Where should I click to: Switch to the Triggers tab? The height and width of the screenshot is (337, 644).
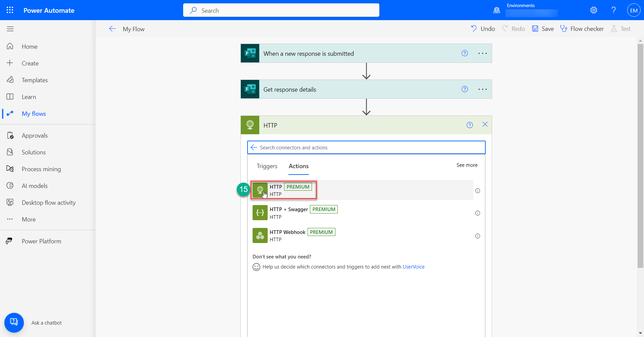point(267,166)
